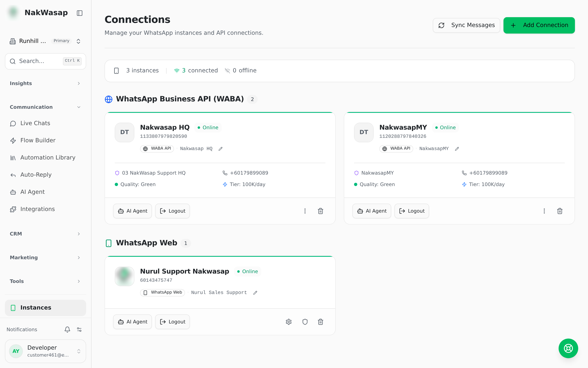This screenshot has width=588, height=368.
Task: Expand the Marketing section
Action: click(46, 258)
